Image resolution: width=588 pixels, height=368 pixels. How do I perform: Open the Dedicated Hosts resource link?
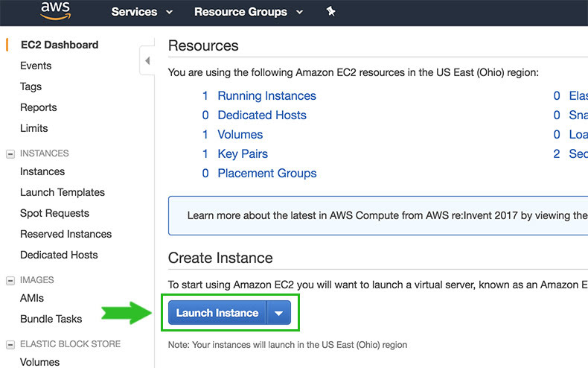pos(262,115)
